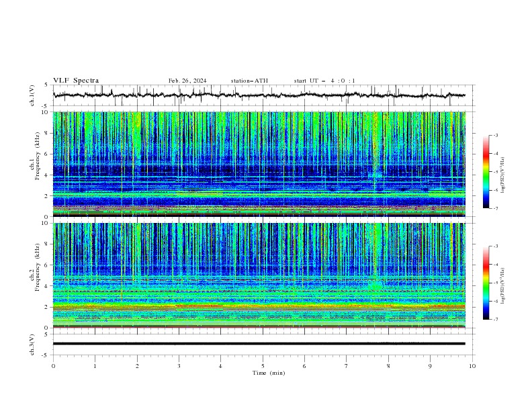Click the "3" tick on the time axis
The width and height of the screenshot is (532, 411).
pos(179,366)
